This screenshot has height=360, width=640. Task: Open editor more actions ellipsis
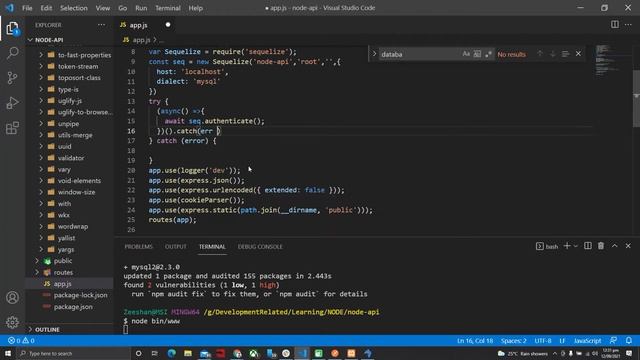(628, 24)
